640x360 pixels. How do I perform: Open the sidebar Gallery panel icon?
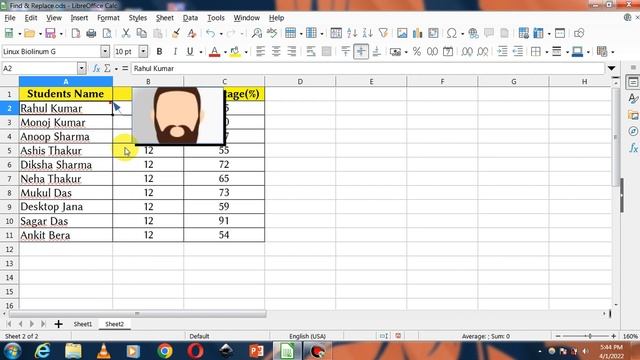tap(633, 115)
